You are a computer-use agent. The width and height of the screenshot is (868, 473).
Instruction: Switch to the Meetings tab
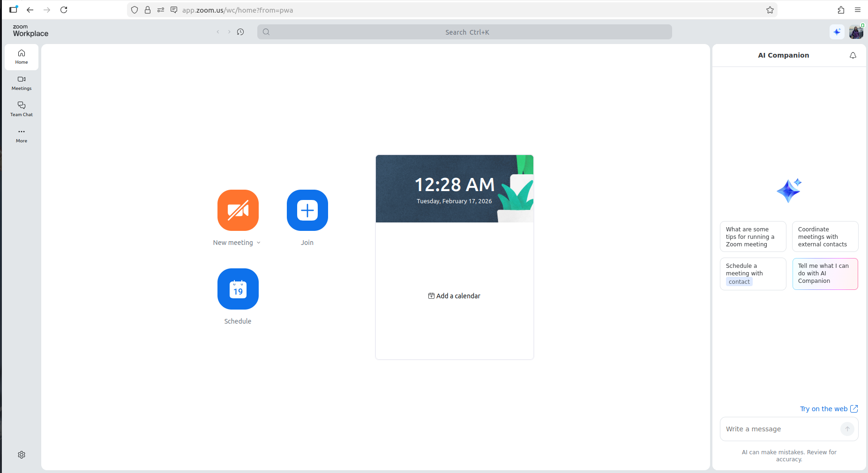point(22,82)
